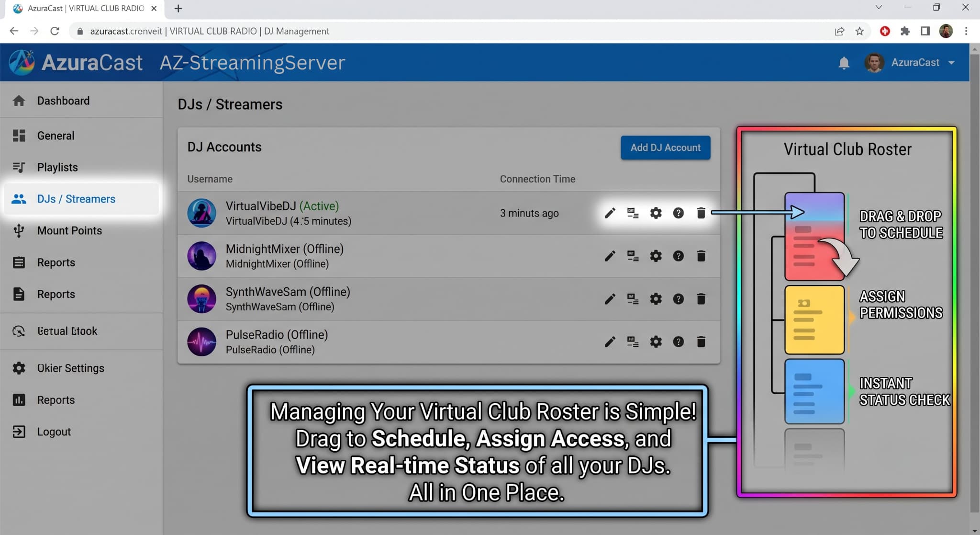This screenshot has width=980, height=535.
Task: Click the SynthWaveSam avatar thumbnail
Action: 201,299
